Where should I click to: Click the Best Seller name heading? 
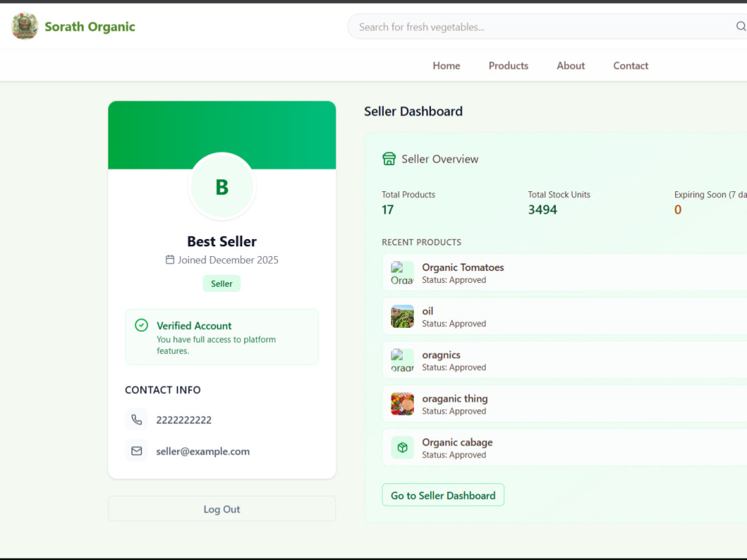point(222,241)
